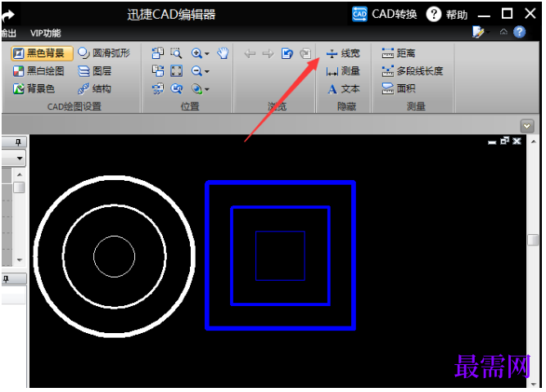Image resolution: width=546 pixels, height=392 pixels.
Task: Toggle the 测量 dimensions visibility
Action: tap(344, 71)
